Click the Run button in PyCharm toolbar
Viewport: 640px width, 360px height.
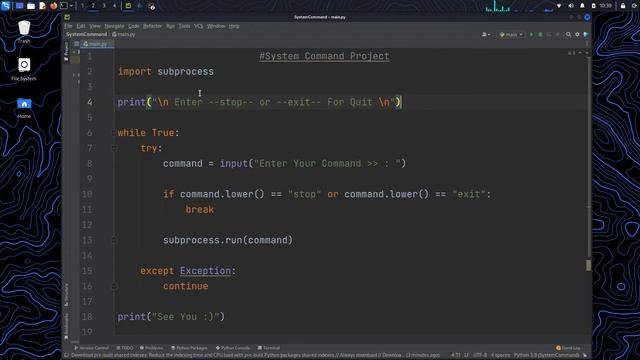coord(531,35)
